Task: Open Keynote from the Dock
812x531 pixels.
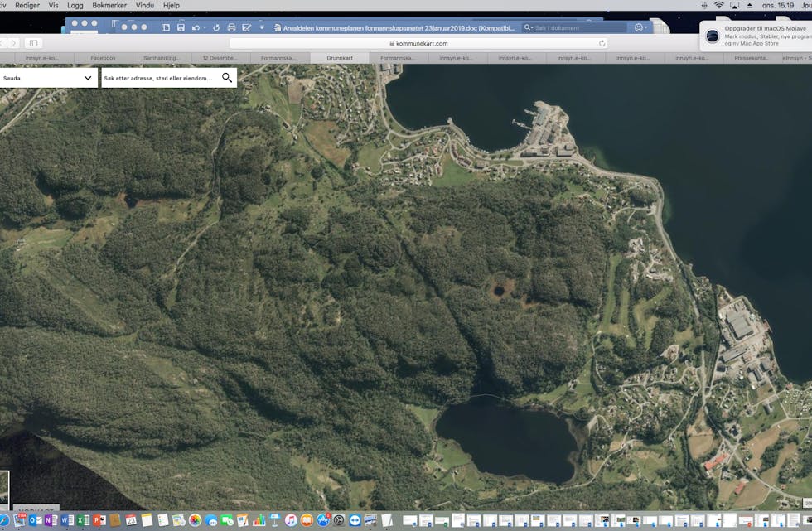Action: [x=275, y=520]
